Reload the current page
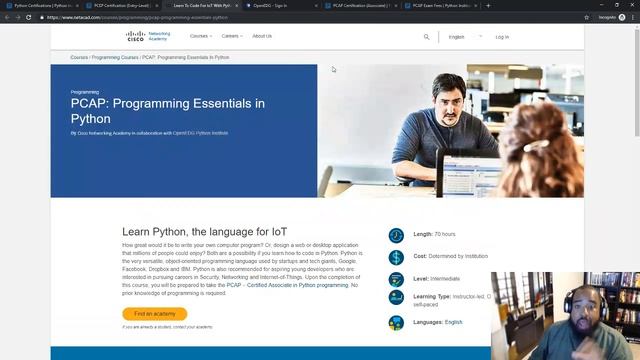Viewport: 640px width, 360px height. (29, 18)
